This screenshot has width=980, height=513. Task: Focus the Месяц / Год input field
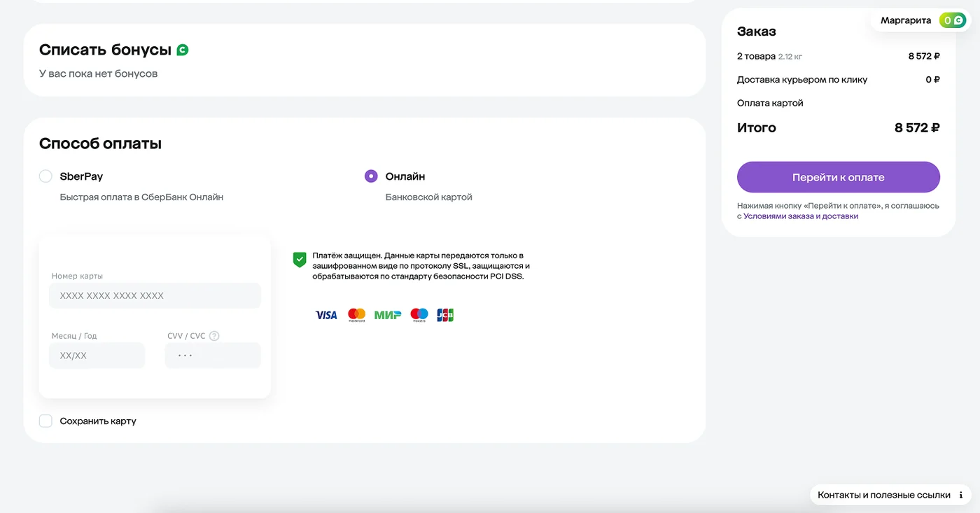97,356
